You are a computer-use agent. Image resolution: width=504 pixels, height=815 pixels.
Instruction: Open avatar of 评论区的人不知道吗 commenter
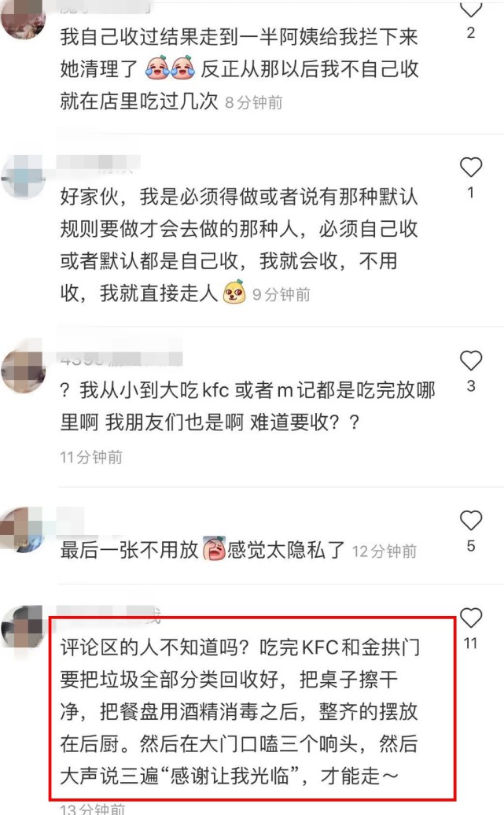pyautogui.click(x=23, y=626)
